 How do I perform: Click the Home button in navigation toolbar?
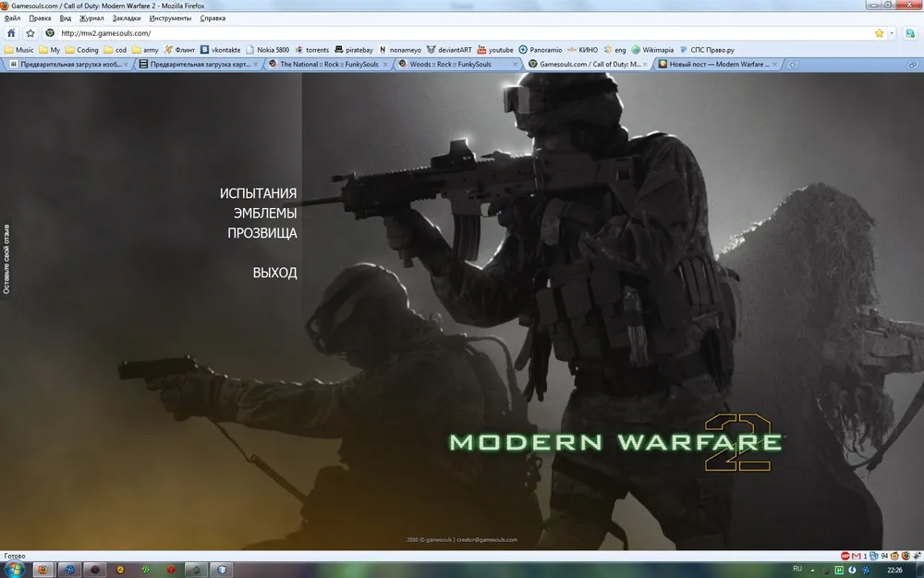point(11,33)
